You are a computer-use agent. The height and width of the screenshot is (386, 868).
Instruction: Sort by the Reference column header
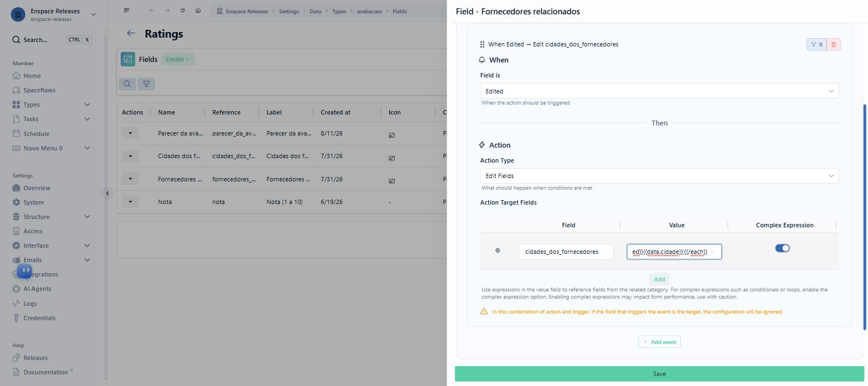click(226, 112)
